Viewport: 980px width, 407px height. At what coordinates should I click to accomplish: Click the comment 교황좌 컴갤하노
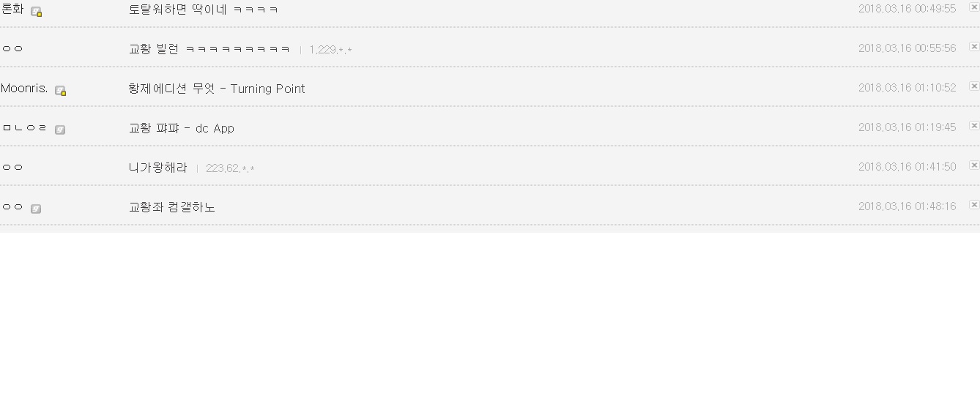pos(171,207)
